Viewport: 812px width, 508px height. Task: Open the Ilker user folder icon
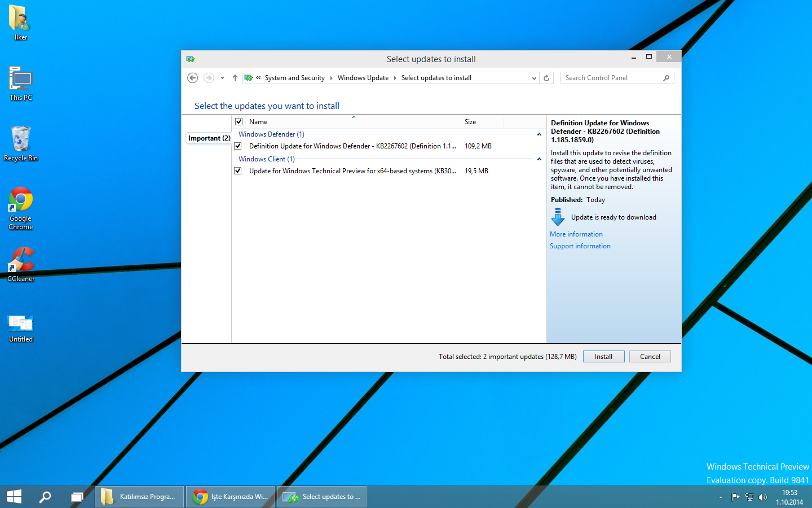click(20, 23)
